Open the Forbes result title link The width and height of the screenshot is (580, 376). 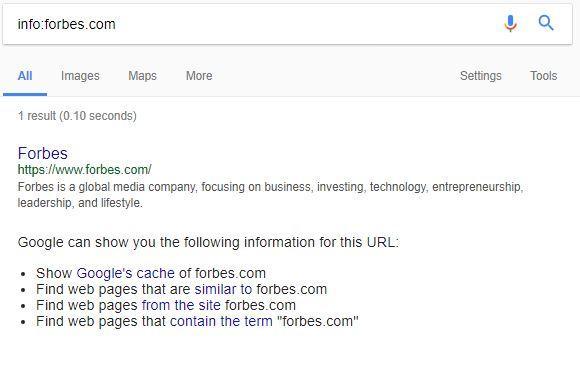point(43,153)
